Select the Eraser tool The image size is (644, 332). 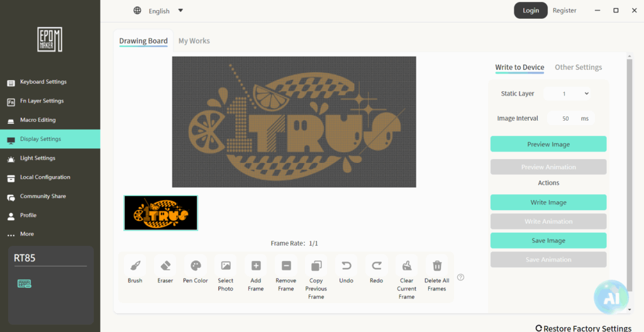tap(165, 266)
